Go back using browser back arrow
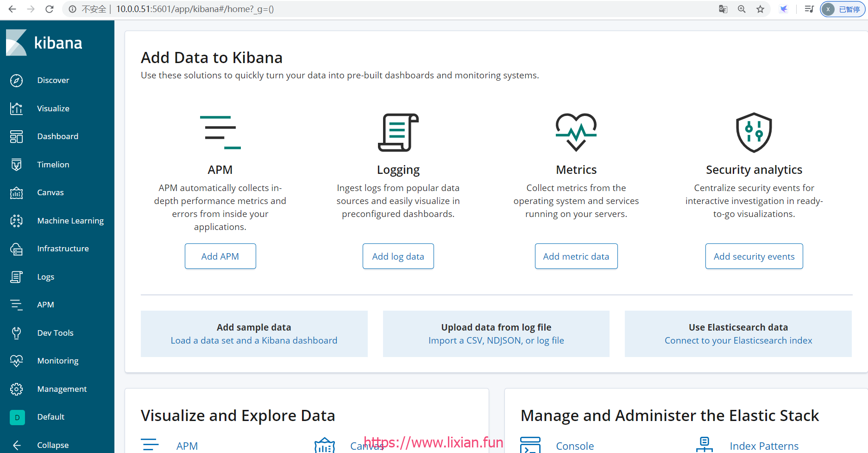 [13, 9]
